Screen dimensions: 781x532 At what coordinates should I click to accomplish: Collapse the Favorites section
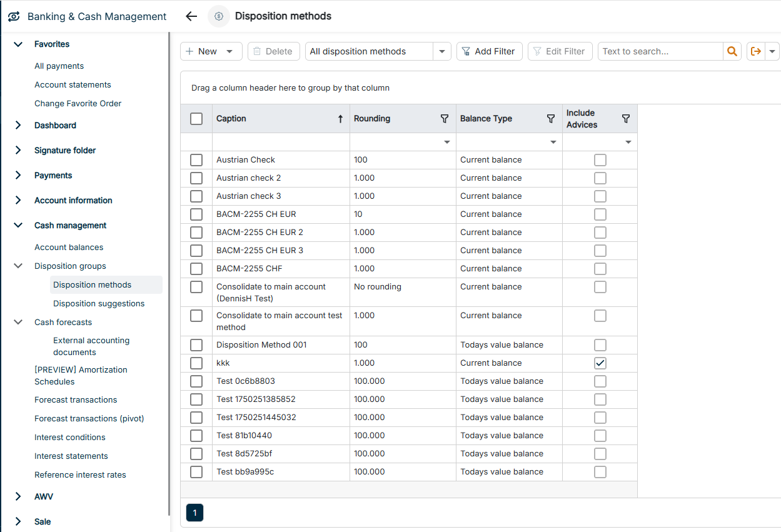click(18, 44)
